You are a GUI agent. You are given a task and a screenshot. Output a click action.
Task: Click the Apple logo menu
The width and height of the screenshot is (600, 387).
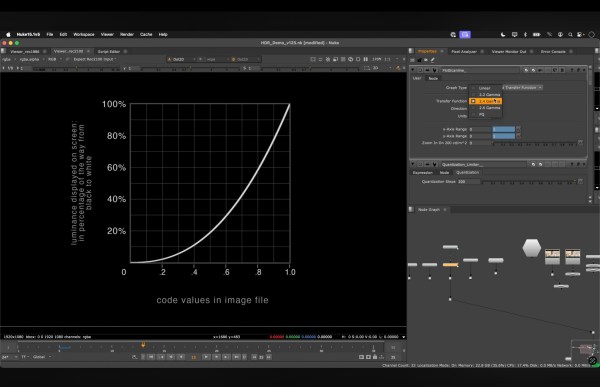coord(8,34)
